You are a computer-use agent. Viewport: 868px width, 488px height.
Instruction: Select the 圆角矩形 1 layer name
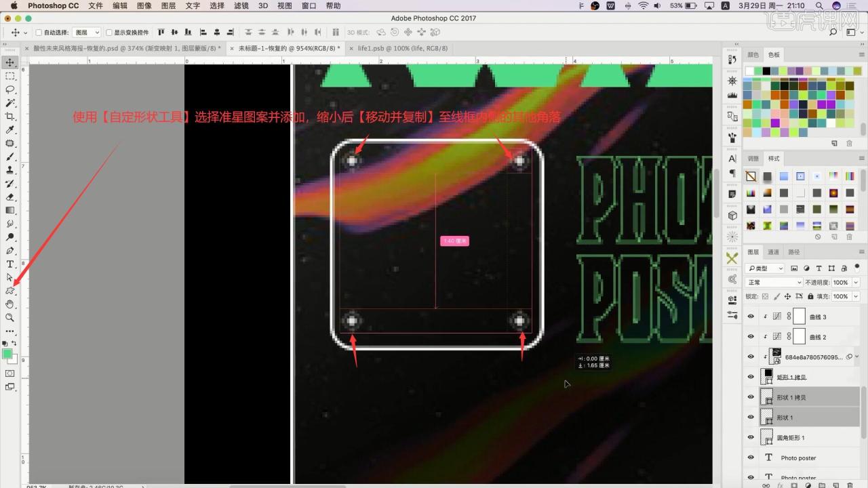tap(791, 438)
